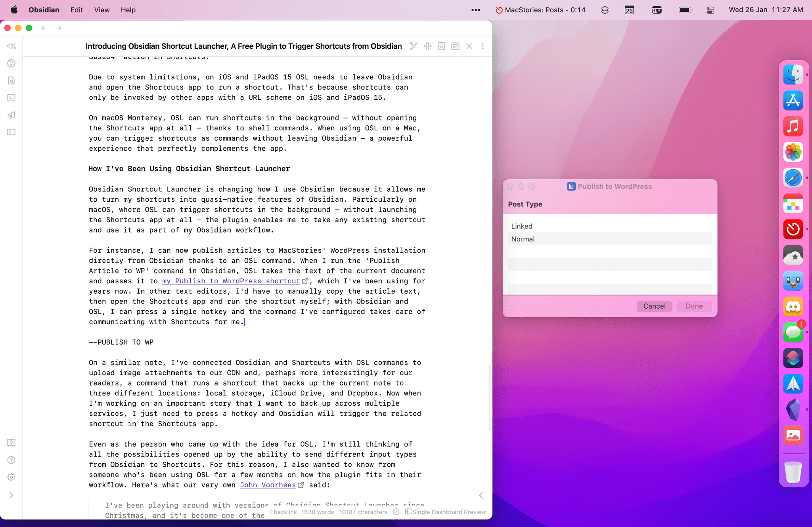812x527 pixels.
Task: Click the smiley emoji ribbon icon
Action: click(x=11, y=63)
